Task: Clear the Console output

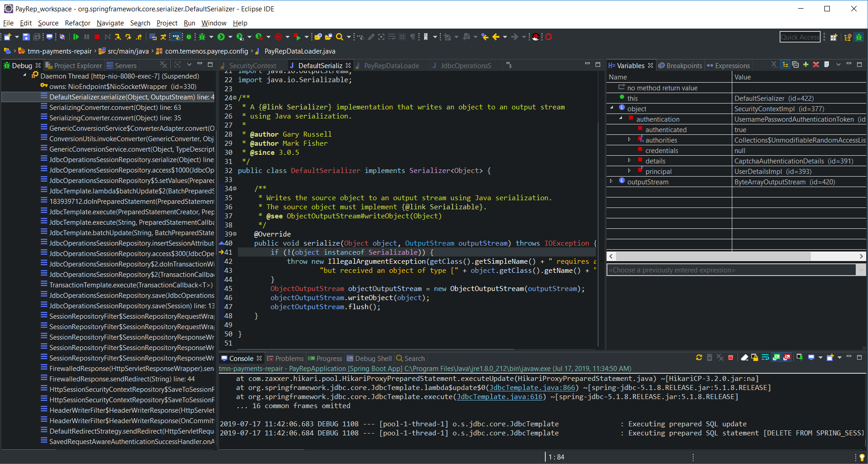Action: 745,358
